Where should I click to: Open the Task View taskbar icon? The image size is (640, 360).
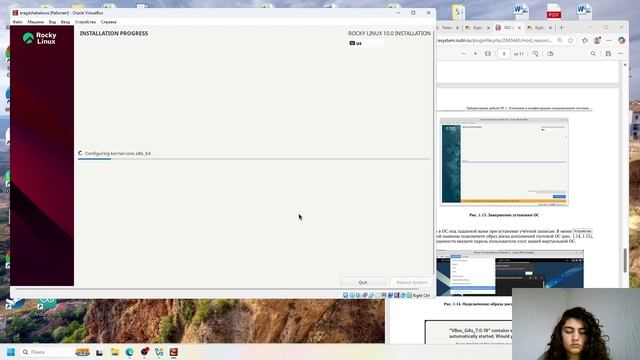(x=99, y=352)
